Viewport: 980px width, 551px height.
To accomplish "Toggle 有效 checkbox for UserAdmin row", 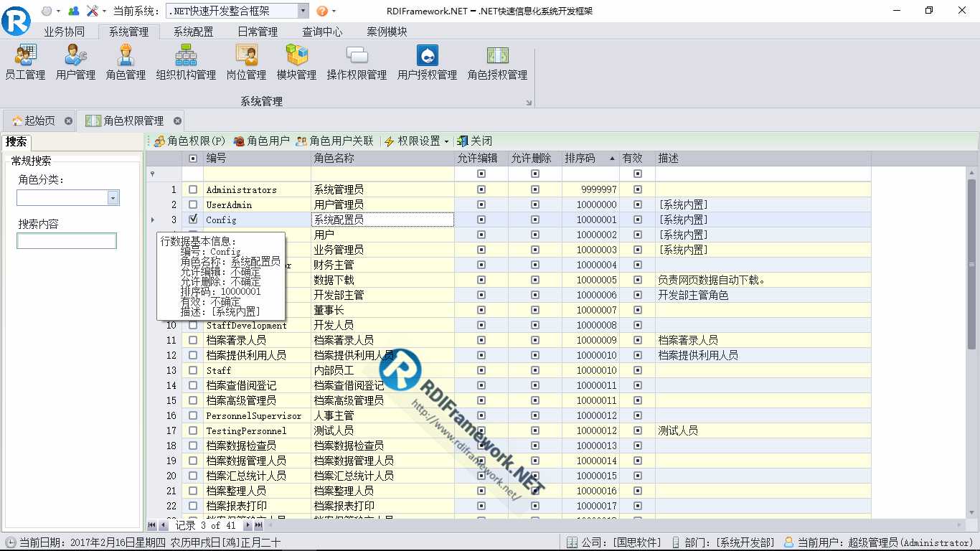I will click(x=638, y=205).
